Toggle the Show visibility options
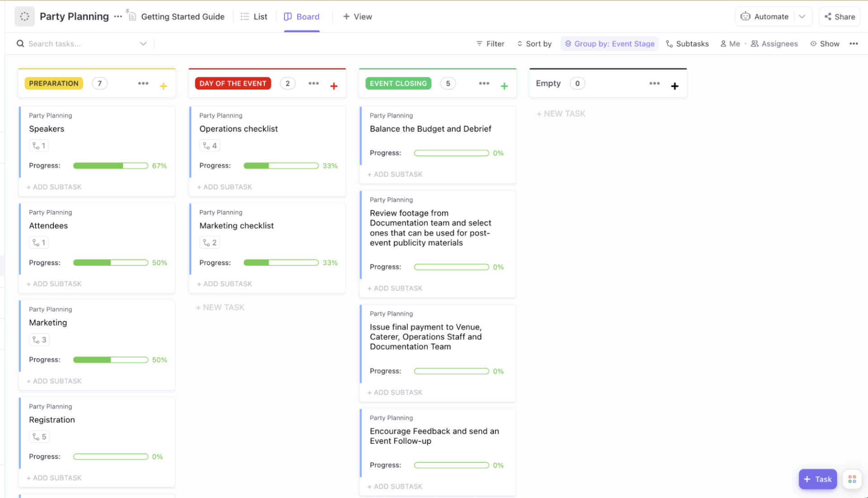Screen dimensions: 868x498 [x=825, y=44]
